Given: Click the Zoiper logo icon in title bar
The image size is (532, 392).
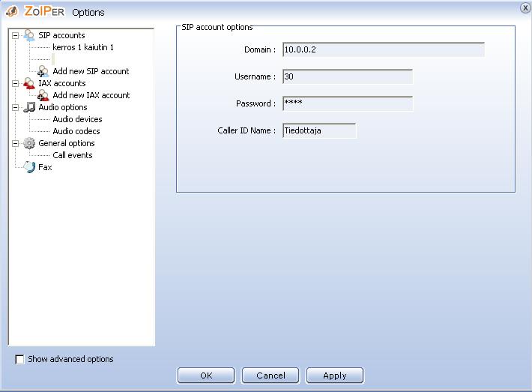Looking at the screenshot, I should [12, 11].
